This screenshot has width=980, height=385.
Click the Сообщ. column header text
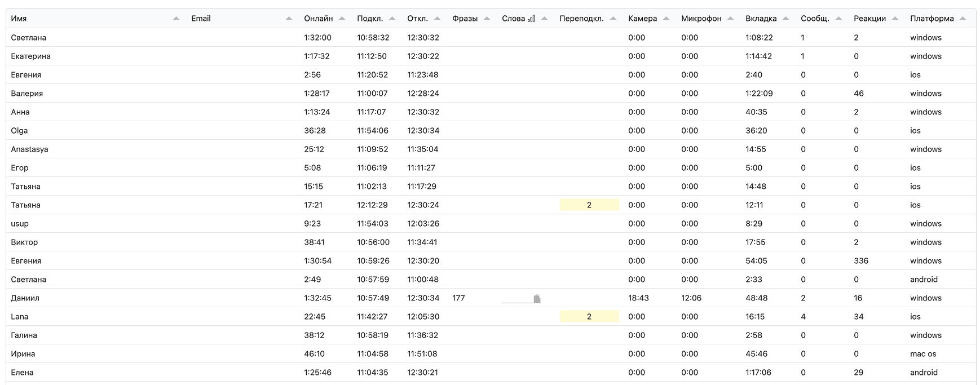[x=815, y=19]
